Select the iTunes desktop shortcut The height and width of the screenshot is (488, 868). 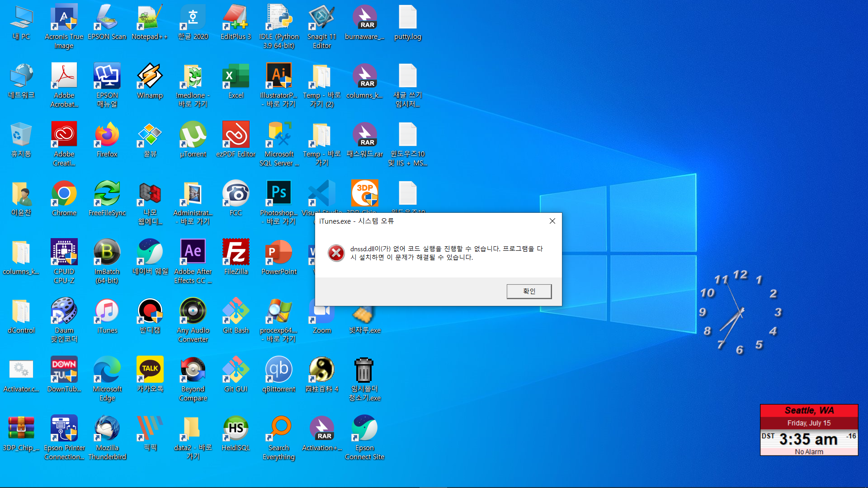pos(107,317)
